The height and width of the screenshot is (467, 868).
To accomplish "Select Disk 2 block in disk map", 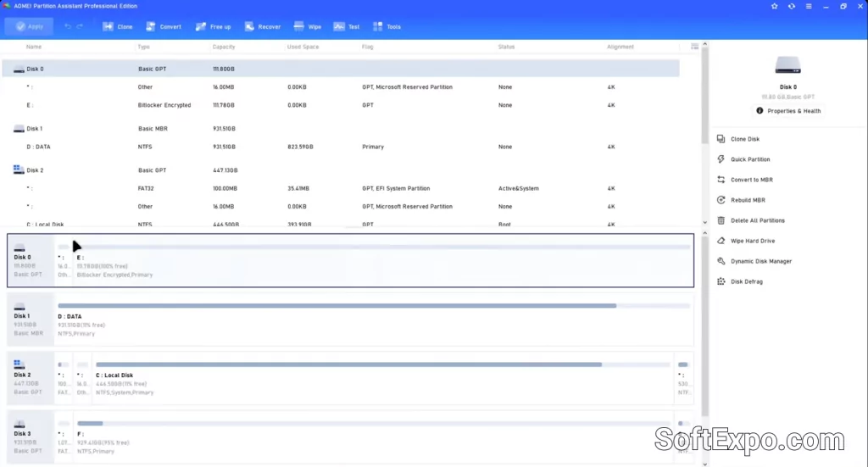I will 31,379.
